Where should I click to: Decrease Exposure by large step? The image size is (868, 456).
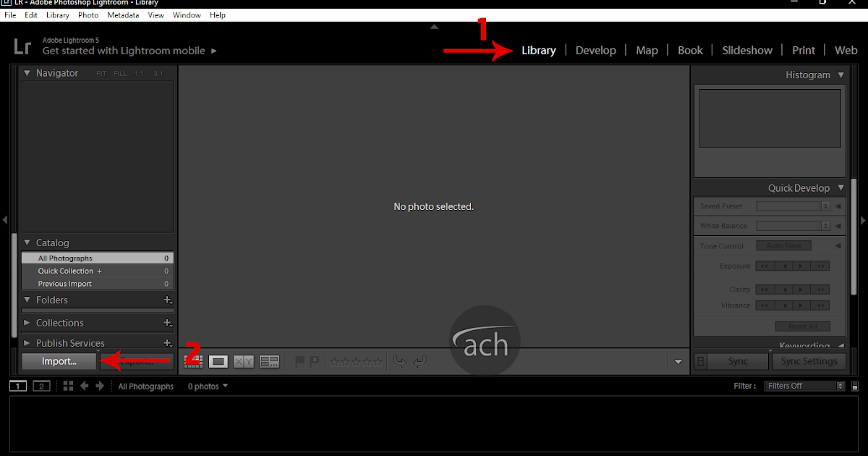[x=765, y=266]
